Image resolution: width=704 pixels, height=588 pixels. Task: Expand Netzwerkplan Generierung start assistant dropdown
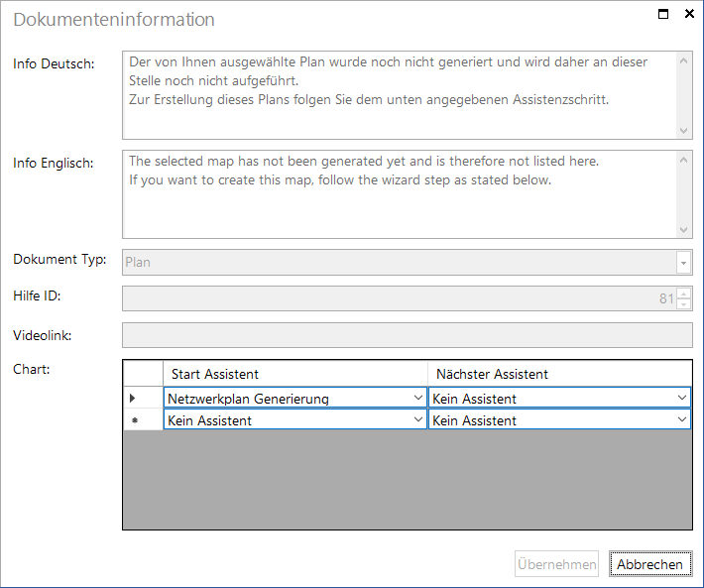pyautogui.click(x=418, y=398)
